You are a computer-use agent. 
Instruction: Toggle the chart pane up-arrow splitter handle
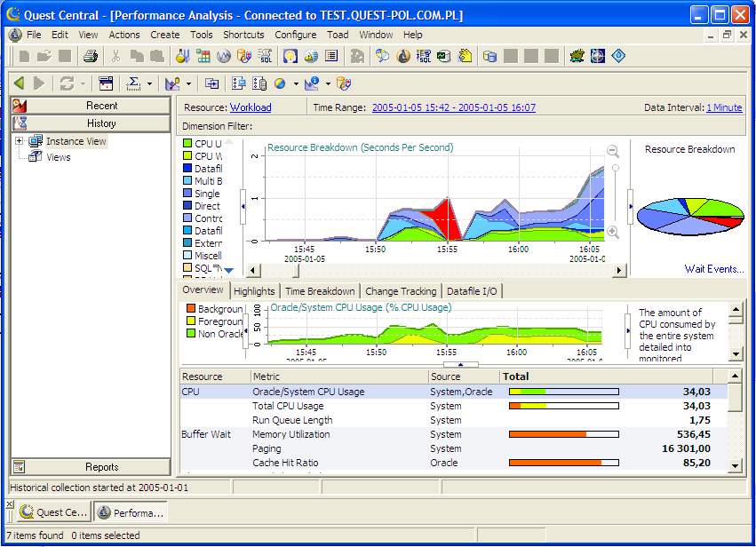pos(460,365)
